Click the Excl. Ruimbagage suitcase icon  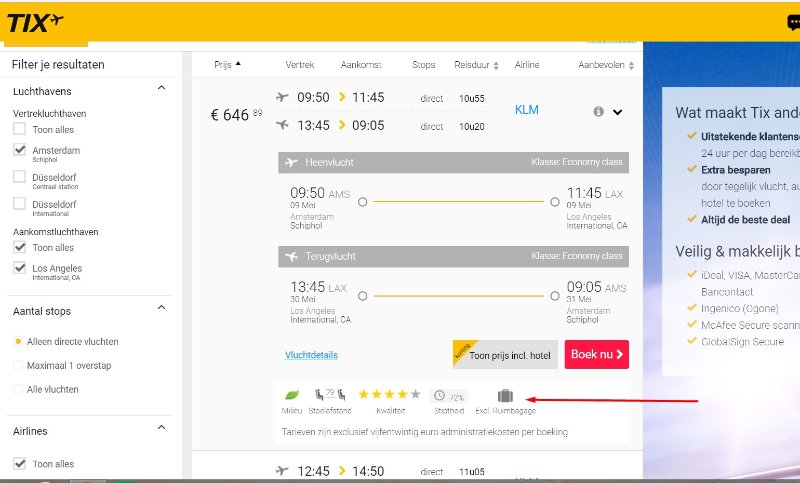(x=505, y=396)
